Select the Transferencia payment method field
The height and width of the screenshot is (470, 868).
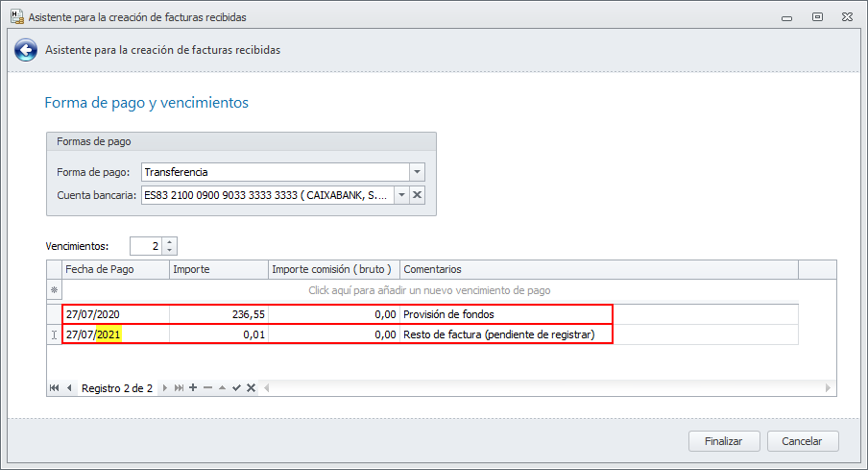(x=276, y=172)
